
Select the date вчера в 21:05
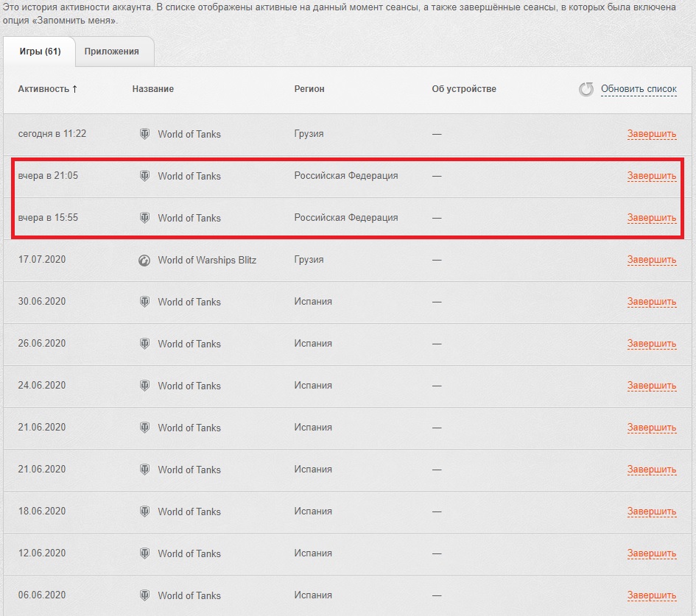point(48,176)
